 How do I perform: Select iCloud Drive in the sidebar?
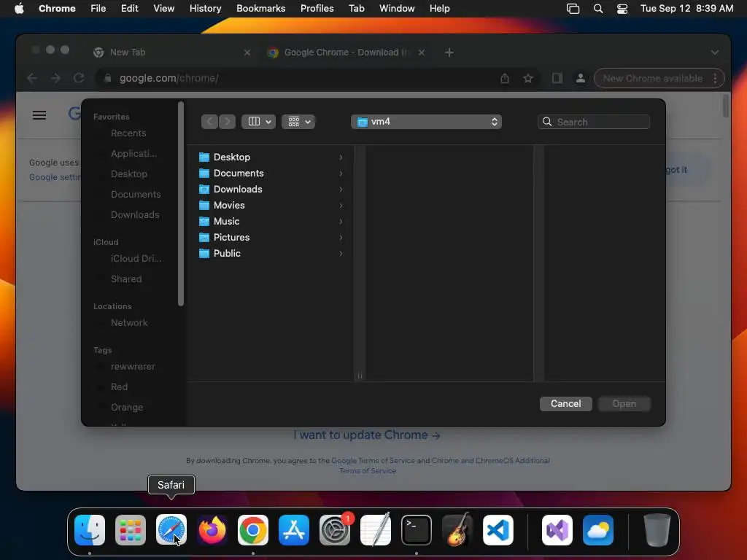pos(136,259)
